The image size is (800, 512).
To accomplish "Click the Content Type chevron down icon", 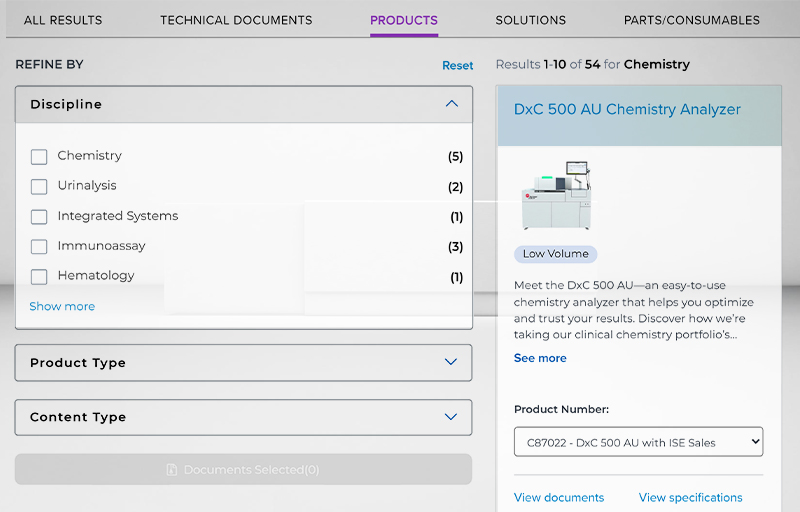I will [x=451, y=417].
